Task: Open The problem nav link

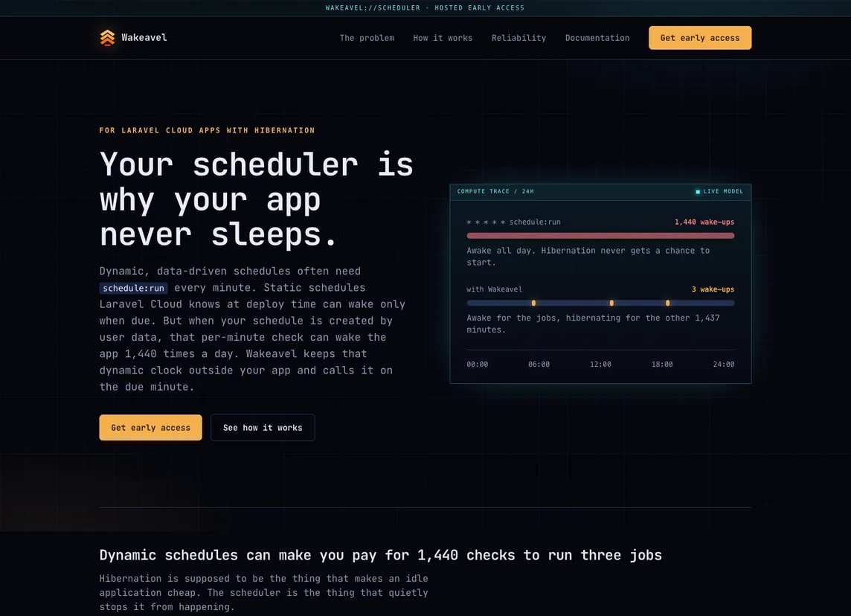Action: pyautogui.click(x=367, y=38)
